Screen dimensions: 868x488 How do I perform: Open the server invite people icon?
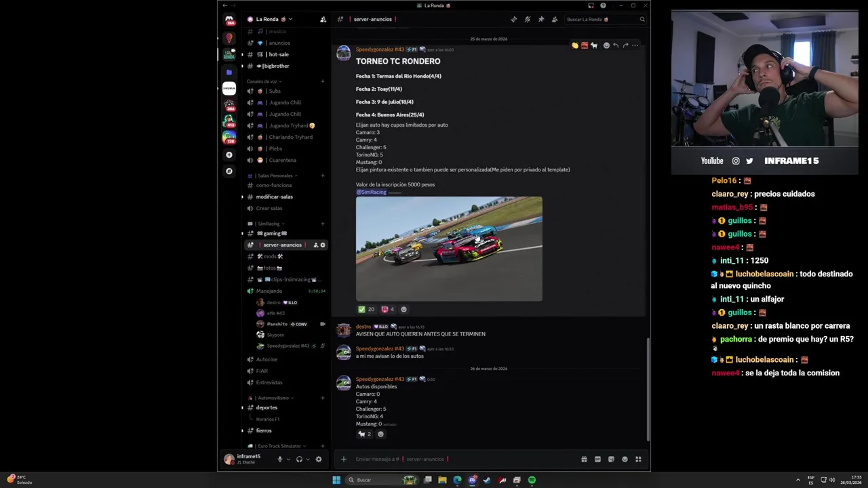click(x=323, y=19)
